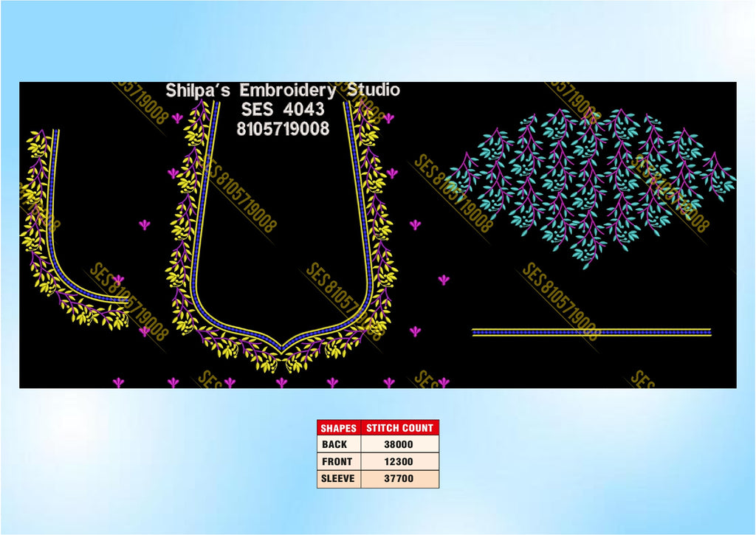Viewport: 756px width, 535px height.
Task: Click the stitch count value "38000"
Action: pos(398,444)
